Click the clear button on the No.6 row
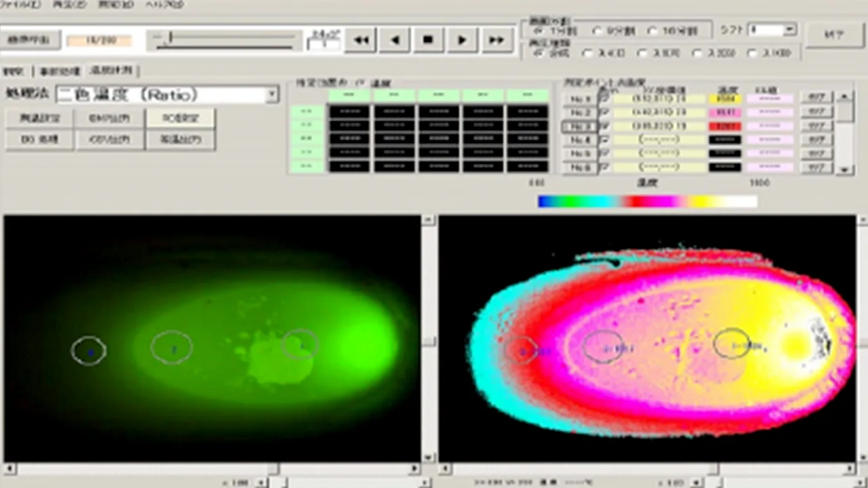The image size is (868, 488). 816,167
